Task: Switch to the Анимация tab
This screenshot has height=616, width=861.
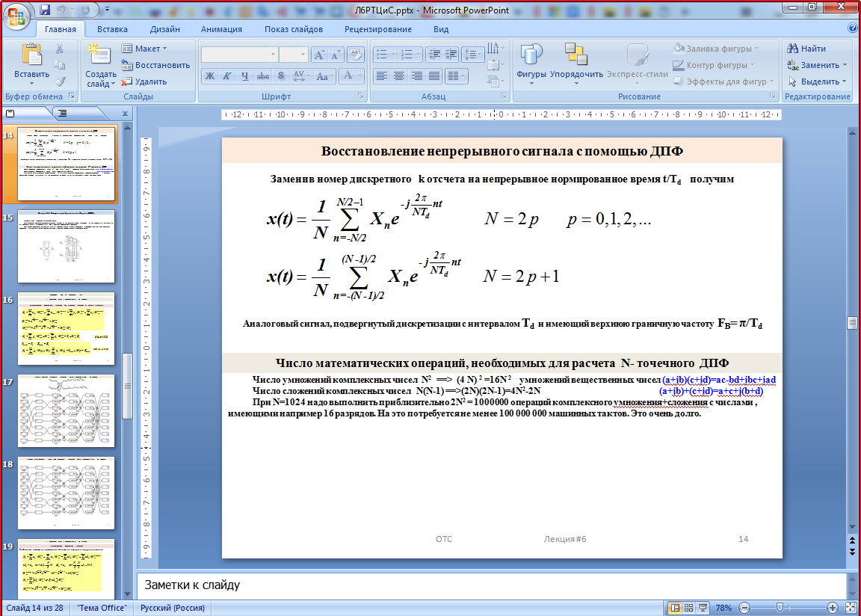Action: tap(221, 29)
